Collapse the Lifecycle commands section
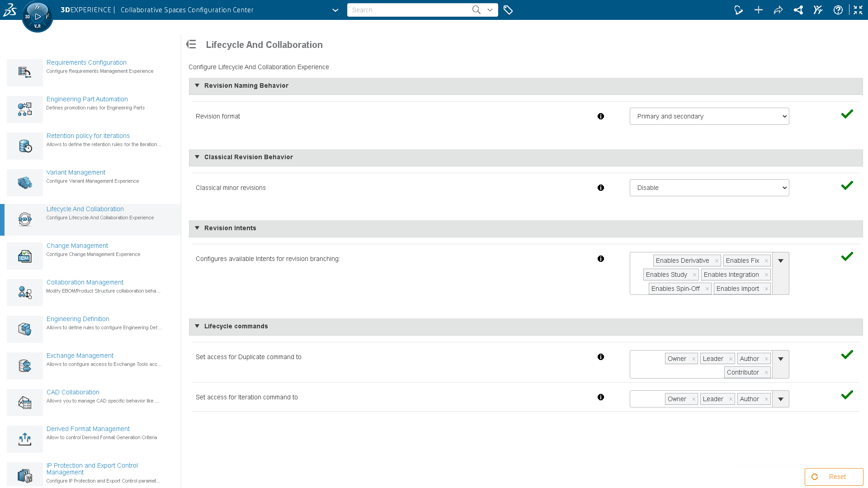868x488 pixels. pos(197,326)
